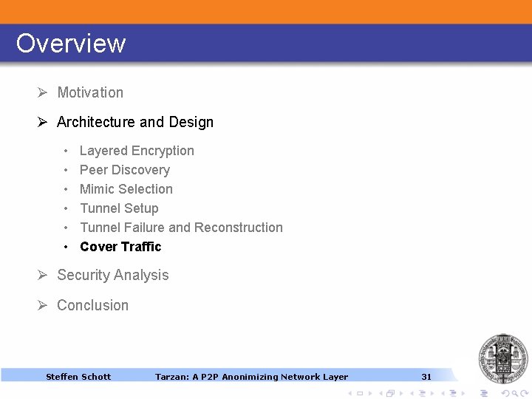This screenshot has width=532, height=399.
Task: Go to next section arrow
Action: (463, 393)
